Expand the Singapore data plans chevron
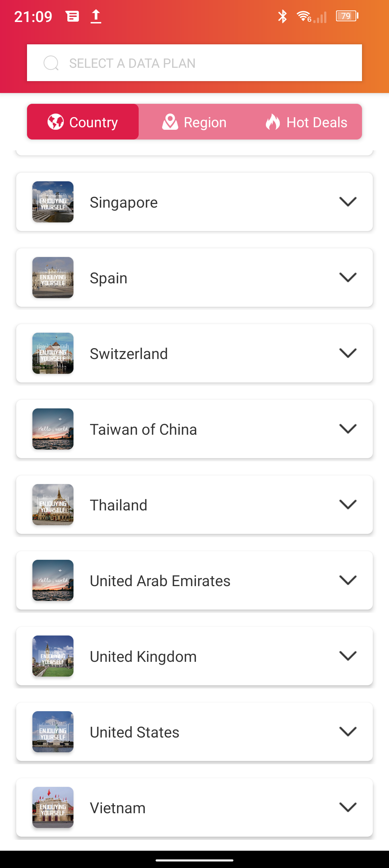This screenshot has height=868, width=389. pos(348,202)
